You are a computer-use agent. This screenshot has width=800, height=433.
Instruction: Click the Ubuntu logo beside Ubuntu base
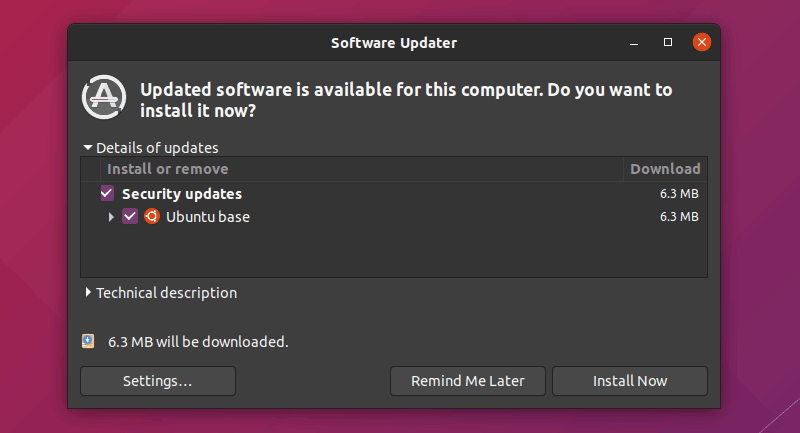click(x=152, y=216)
